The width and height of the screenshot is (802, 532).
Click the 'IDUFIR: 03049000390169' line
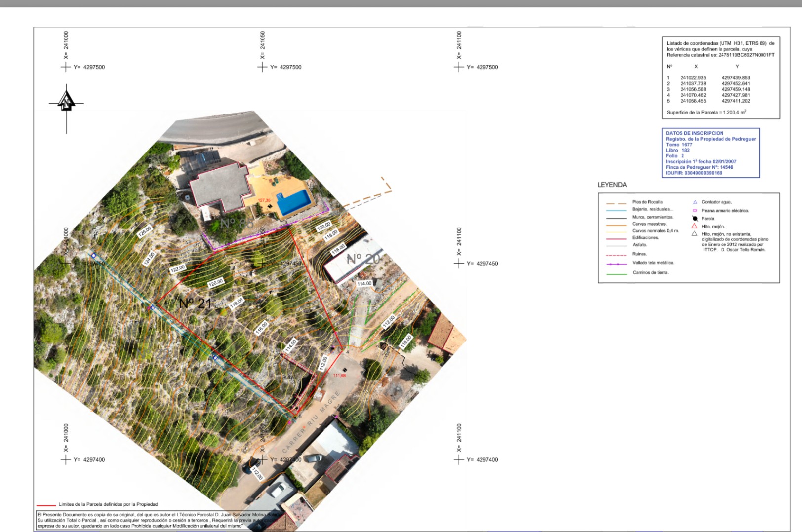click(694, 173)
